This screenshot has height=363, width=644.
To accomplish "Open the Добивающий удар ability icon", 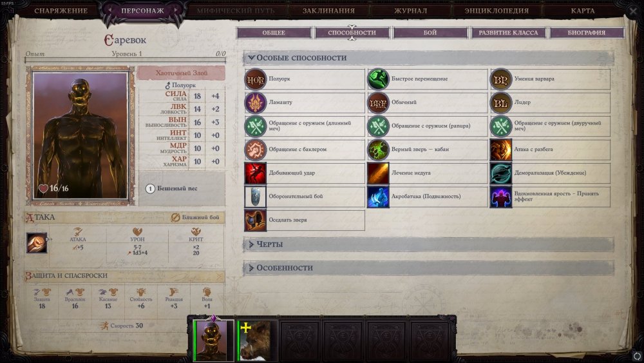I will [255, 173].
